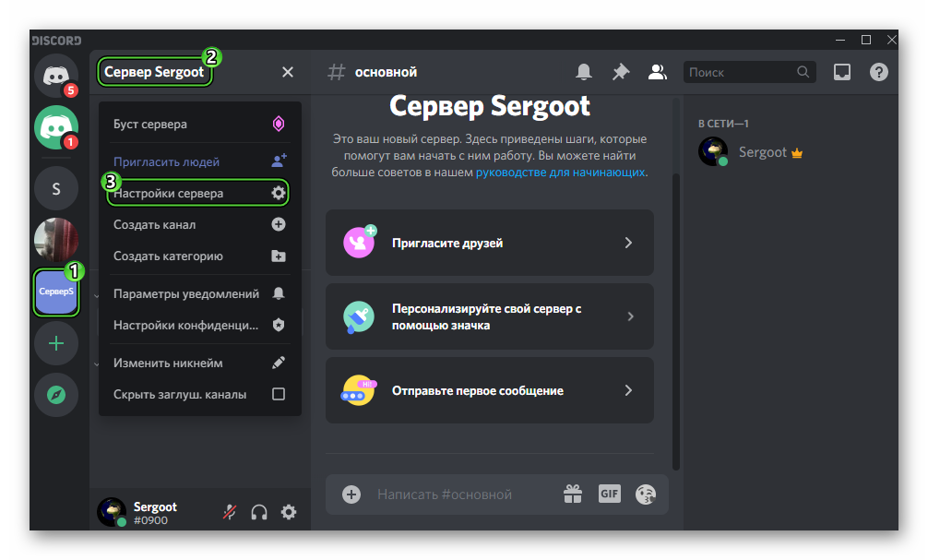This screenshot has height=560, width=928.
Task: Open help question mark icon
Action: click(x=878, y=72)
